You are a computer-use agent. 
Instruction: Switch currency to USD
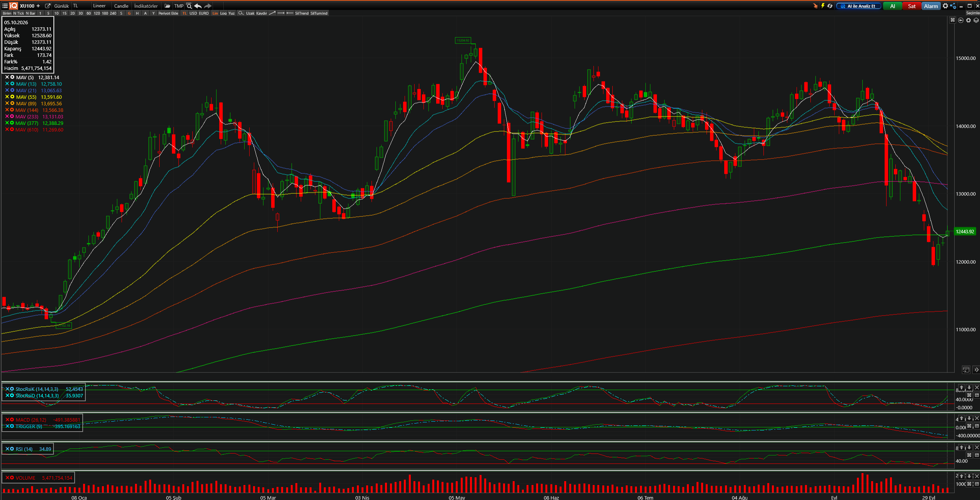193,13
